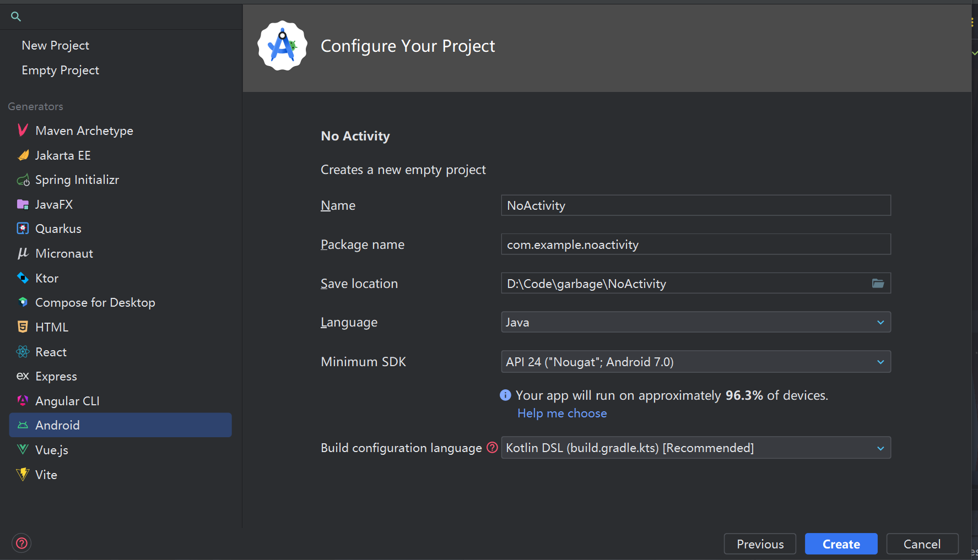Click the Configure Your Project title

(x=408, y=46)
